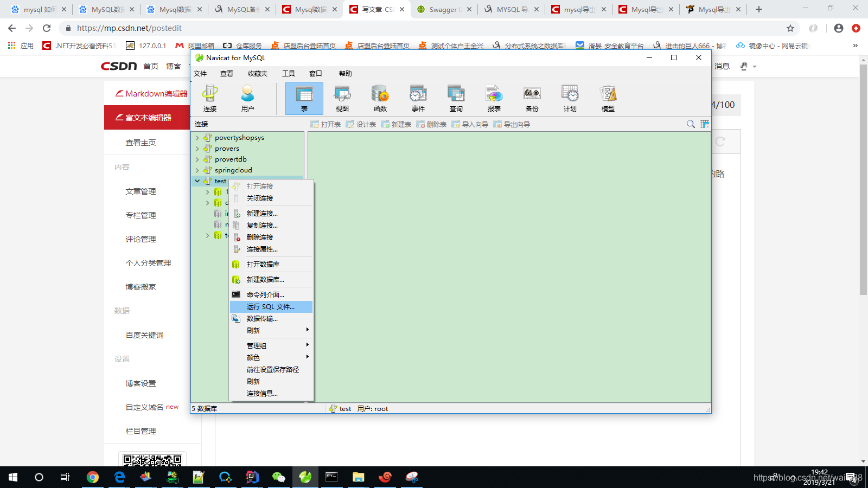
Task: Open the 管理组 submenu entry
Action: click(271, 346)
